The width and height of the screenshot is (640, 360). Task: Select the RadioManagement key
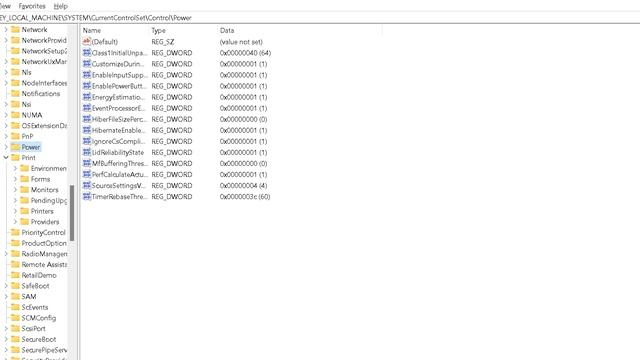click(x=44, y=253)
